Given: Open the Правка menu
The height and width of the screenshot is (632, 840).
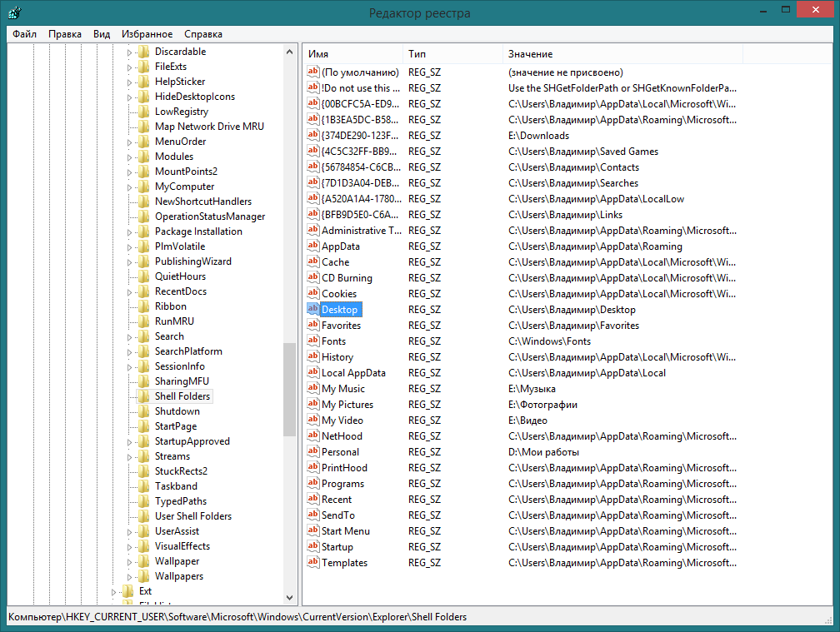Looking at the screenshot, I should (65, 33).
